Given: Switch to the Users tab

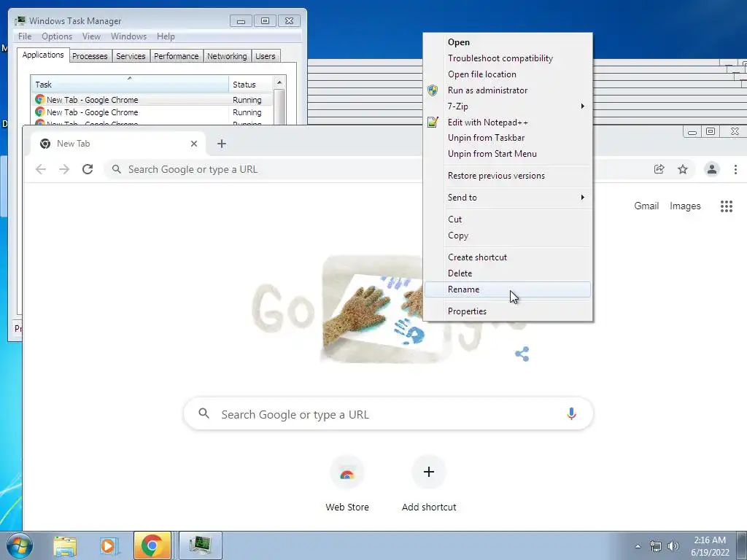Looking at the screenshot, I should [x=266, y=56].
